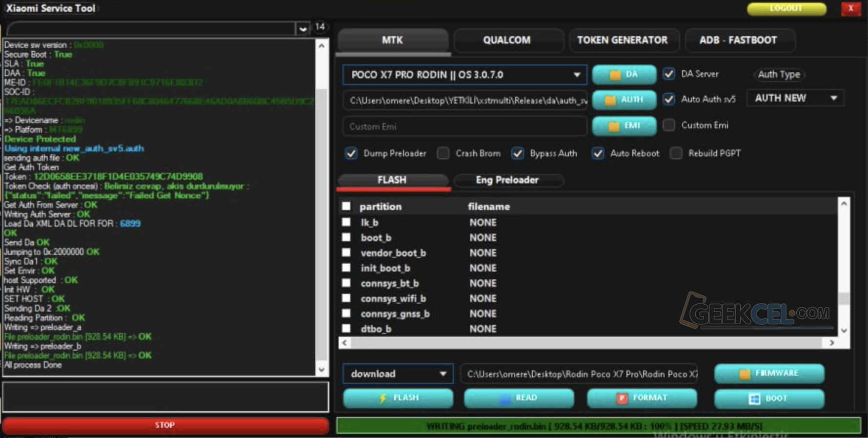Start flashing with the FLASH button
868x438 pixels.
[398, 398]
